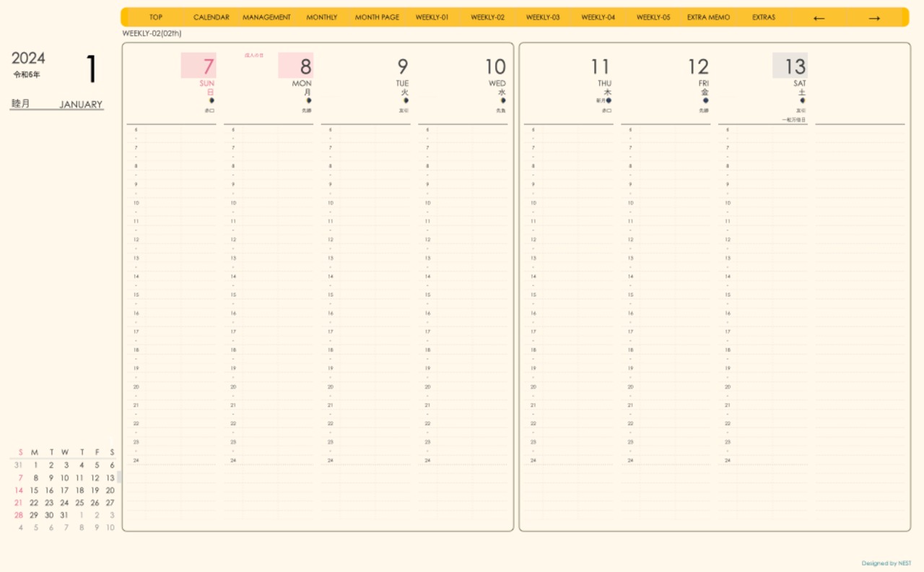
Task: Select 23 in the mini calendar
Action: (49, 503)
